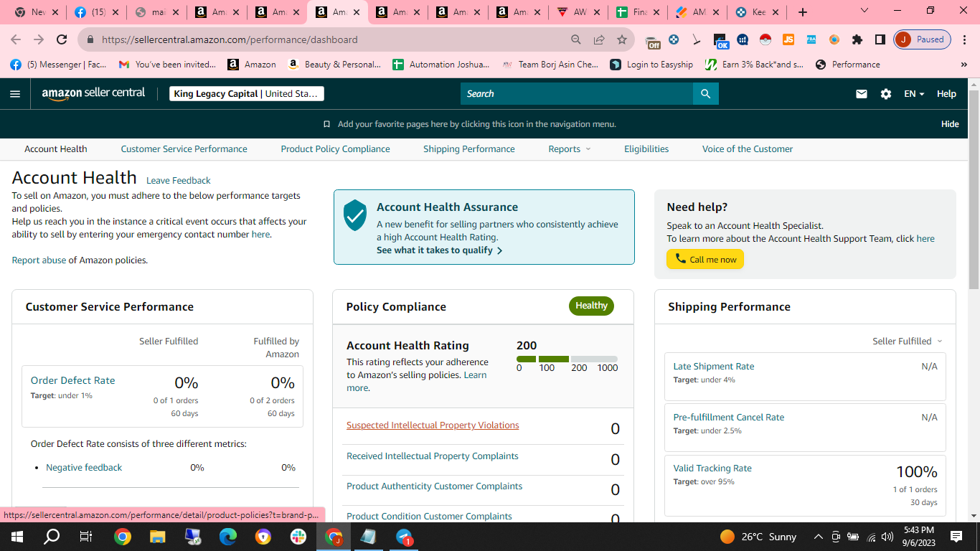Click the Healthy status badge
This screenshot has height=551, width=980.
(591, 306)
